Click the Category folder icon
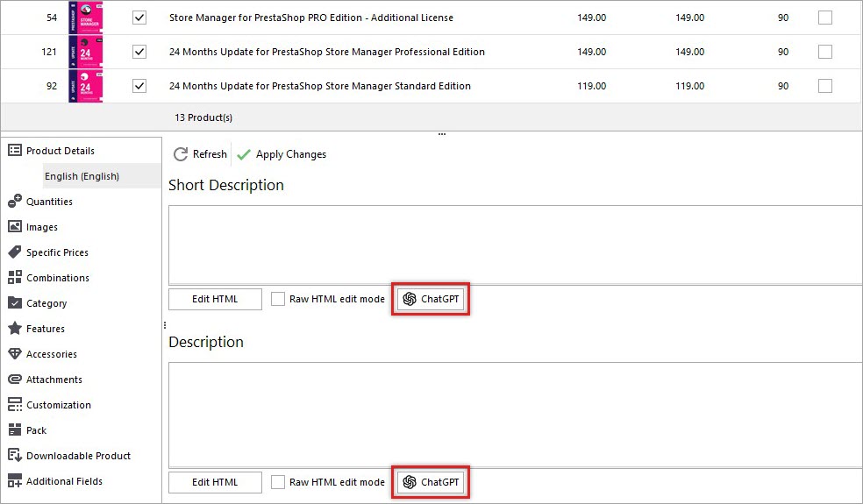 [15, 302]
